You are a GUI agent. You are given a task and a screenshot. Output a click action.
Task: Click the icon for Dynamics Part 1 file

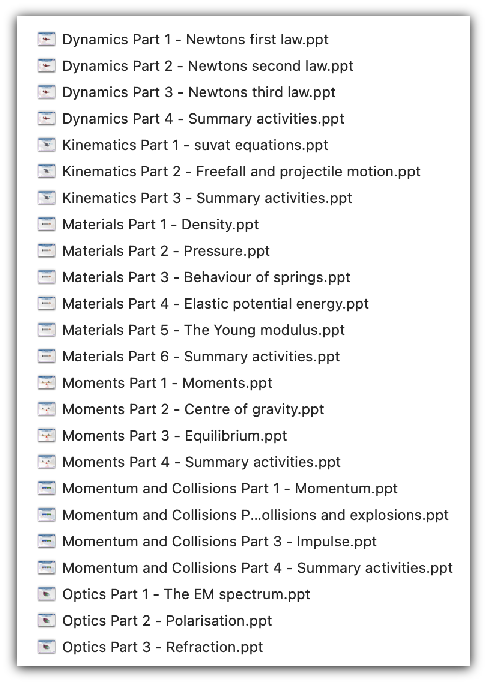coord(46,39)
